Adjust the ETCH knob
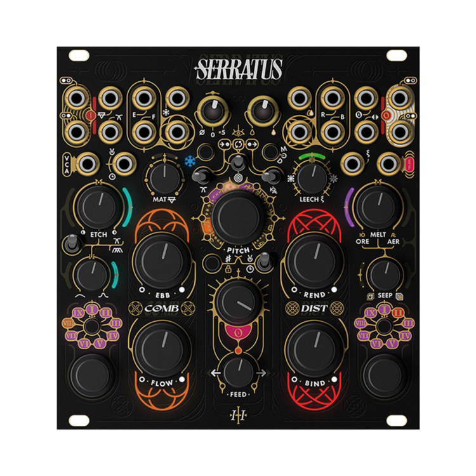The width and height of the screenshot is (476, 476). pos(98,207)
